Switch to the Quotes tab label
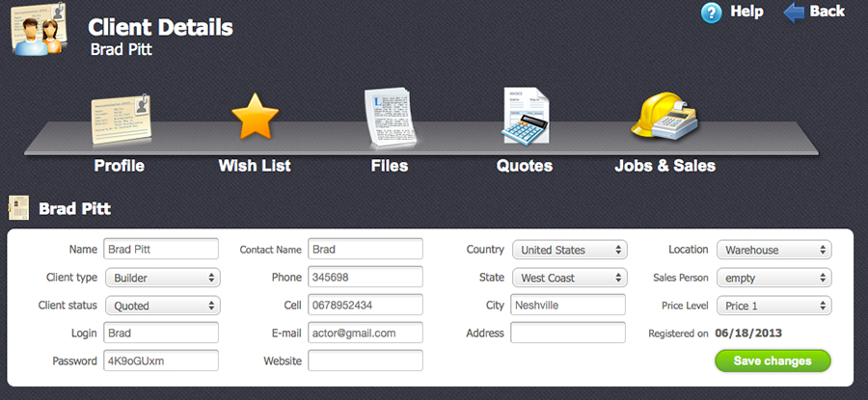 point(525,166)
